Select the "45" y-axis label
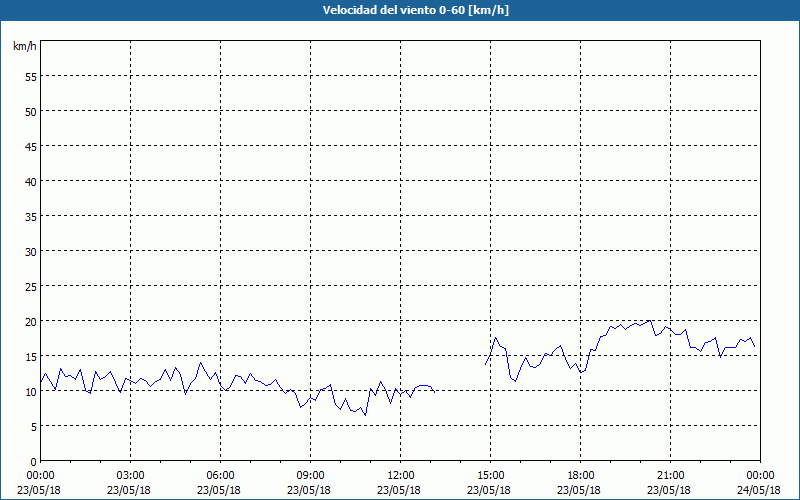Viewport: 800px width, 500px height. [30, 146]
